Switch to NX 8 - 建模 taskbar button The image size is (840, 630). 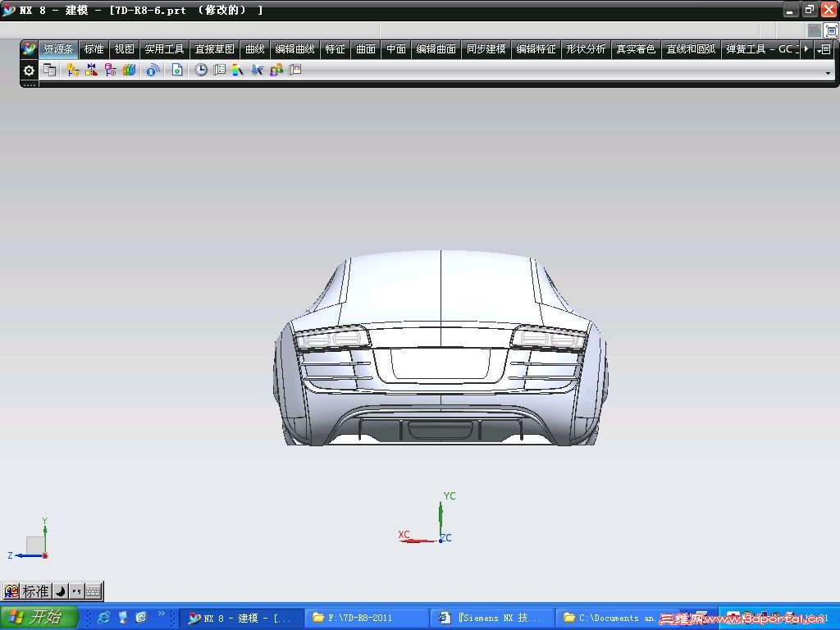240,619
